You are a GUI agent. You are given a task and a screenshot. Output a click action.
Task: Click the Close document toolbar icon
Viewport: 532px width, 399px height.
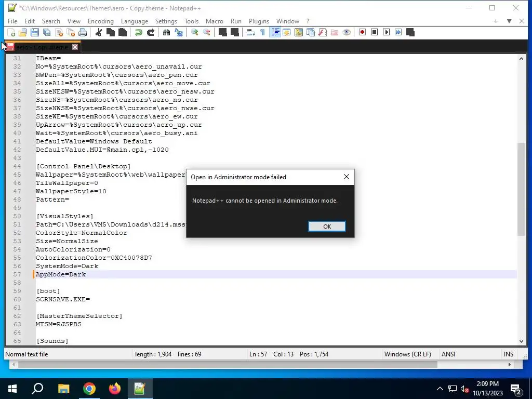pyautogui.click(x=59, y=32)
